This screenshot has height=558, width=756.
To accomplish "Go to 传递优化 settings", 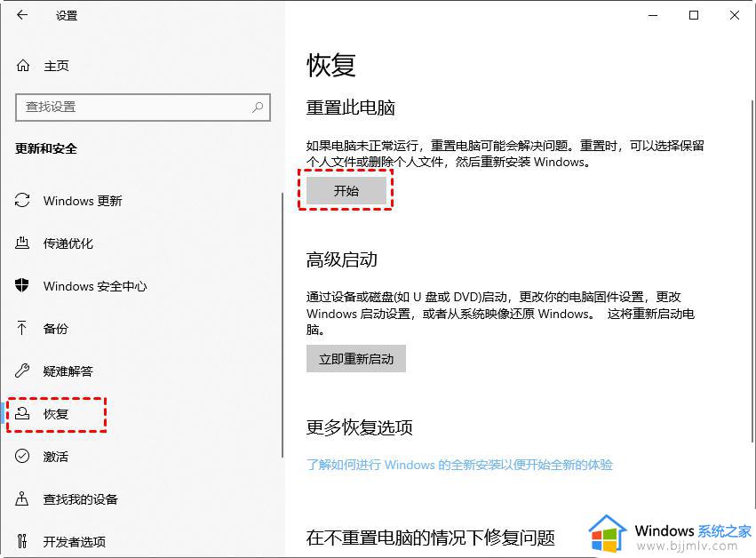I will (68, 243).
